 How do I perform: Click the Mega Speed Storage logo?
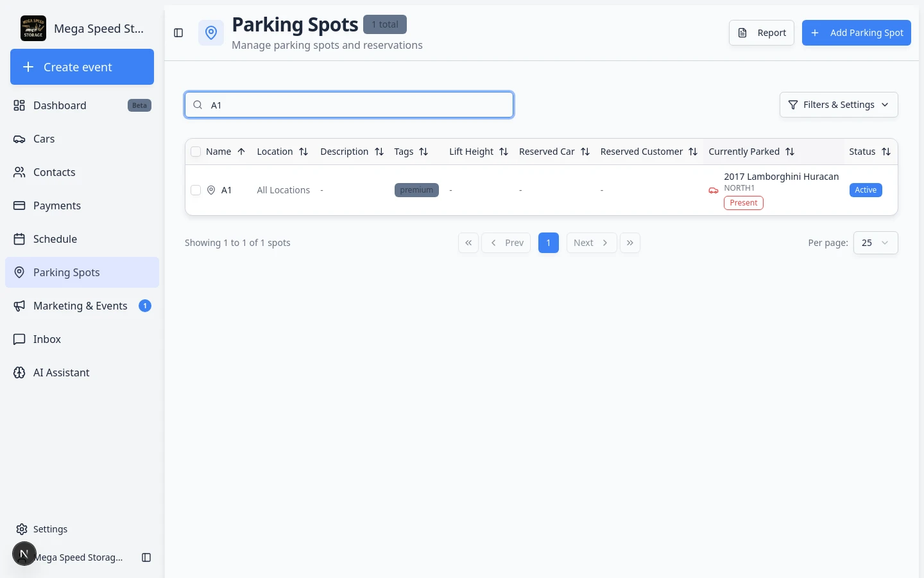point(33,28)
